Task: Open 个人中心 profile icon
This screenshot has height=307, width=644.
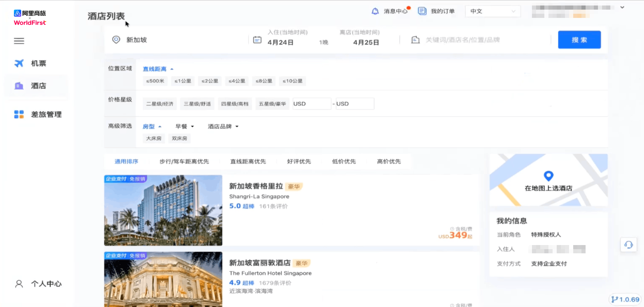Action: pos(19,284)
